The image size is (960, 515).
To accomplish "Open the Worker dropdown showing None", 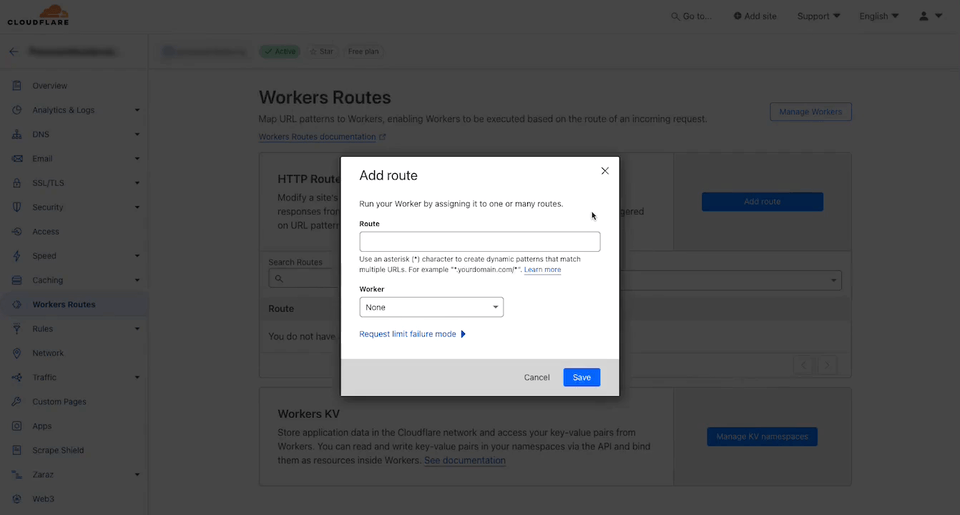I will (432, 307).
